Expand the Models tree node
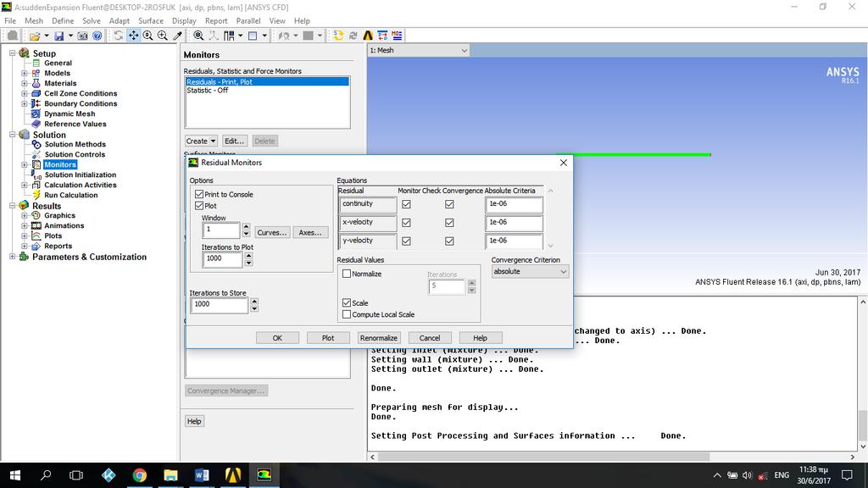The width and height of the screenshot is (868, 488). (x=25, y=73)
